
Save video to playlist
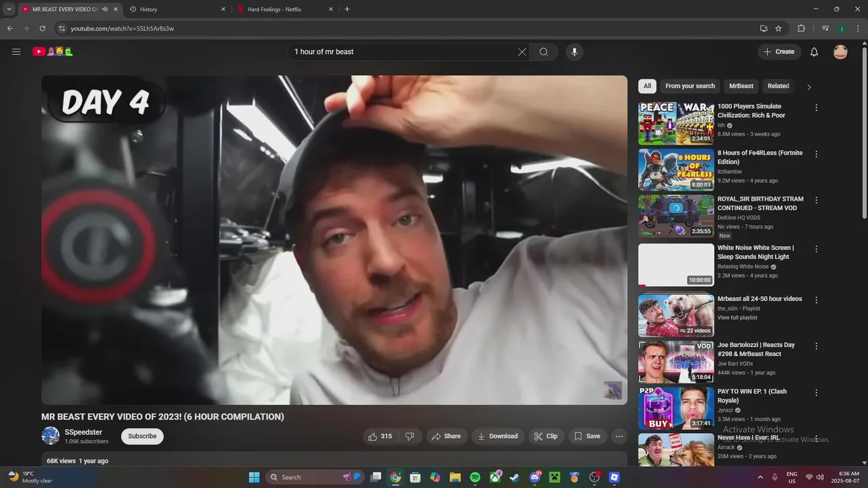587,436
